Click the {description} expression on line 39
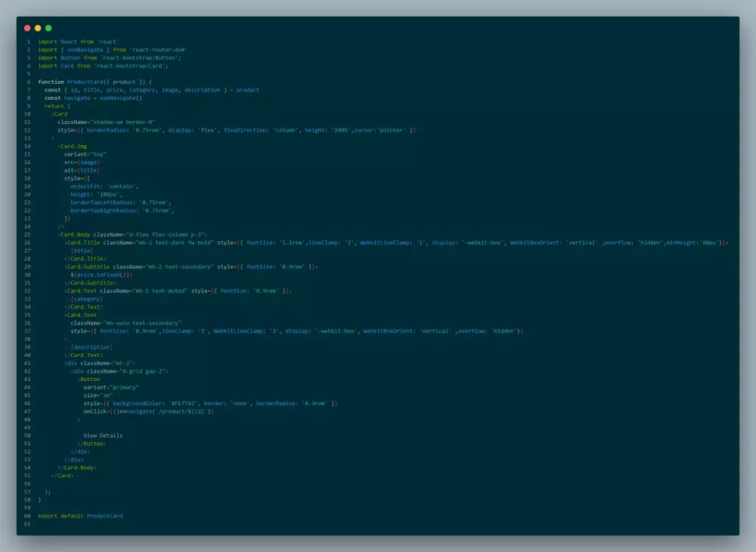 (x=92, y=347)
